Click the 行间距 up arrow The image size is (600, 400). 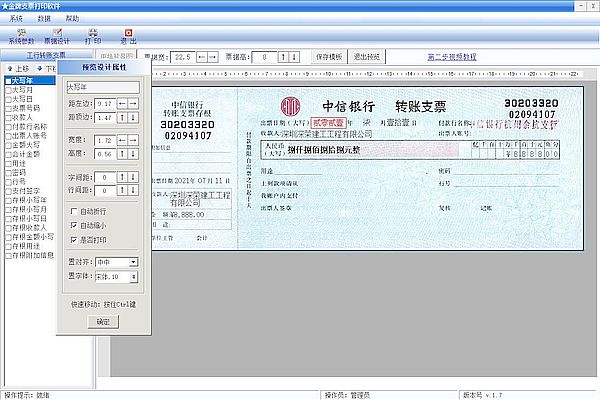[x=122, y=190]
